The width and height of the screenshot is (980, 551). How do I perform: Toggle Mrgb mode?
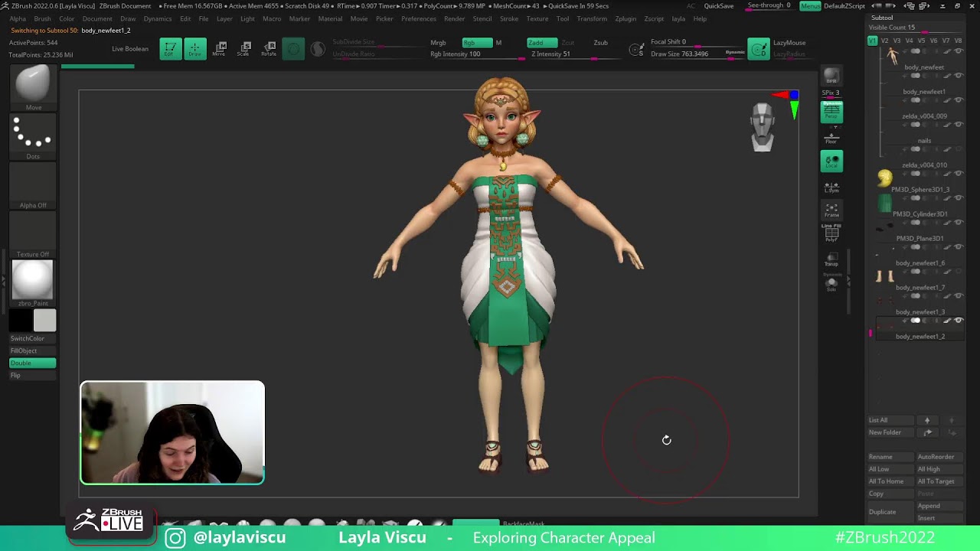pos(438,43)
